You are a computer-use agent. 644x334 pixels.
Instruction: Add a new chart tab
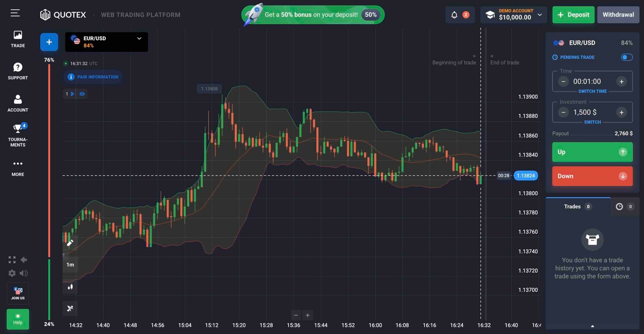[49, 42]
